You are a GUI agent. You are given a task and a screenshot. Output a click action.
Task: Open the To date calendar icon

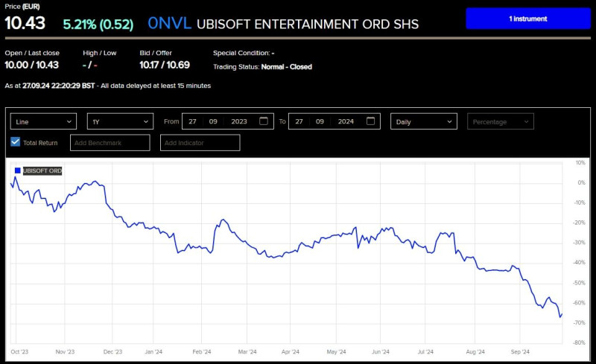(x=370, y=121)
